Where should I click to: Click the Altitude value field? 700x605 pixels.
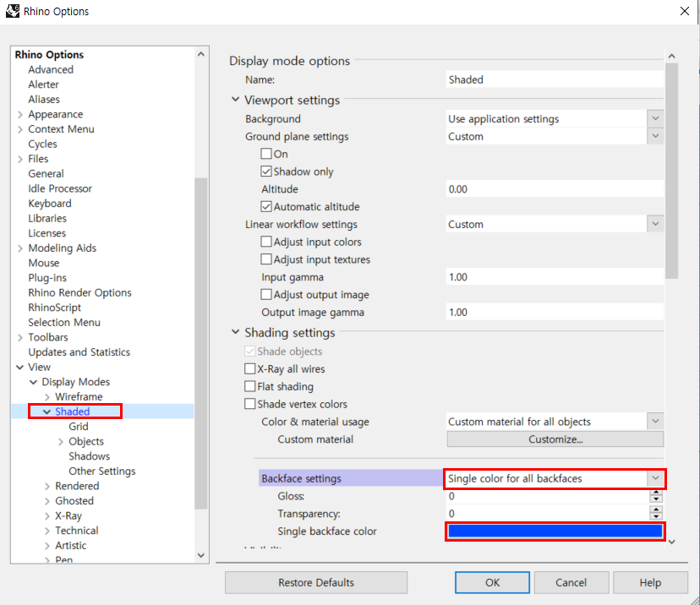[x=555, y=188]
